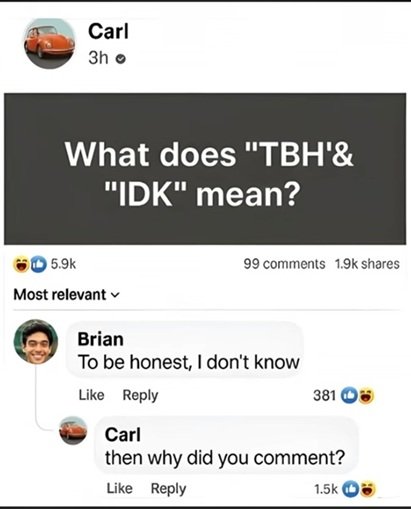Viewport: 411px width, 509px height.
Task: View the 1.9k shares
Action: click(367, 264)
